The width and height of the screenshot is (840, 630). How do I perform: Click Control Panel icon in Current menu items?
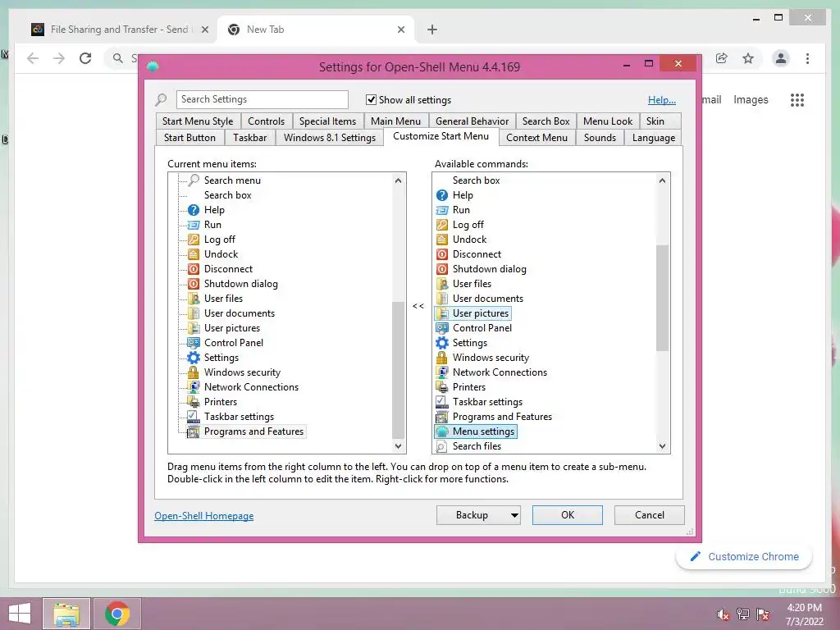pyautogui.click(x=194, y=343)
